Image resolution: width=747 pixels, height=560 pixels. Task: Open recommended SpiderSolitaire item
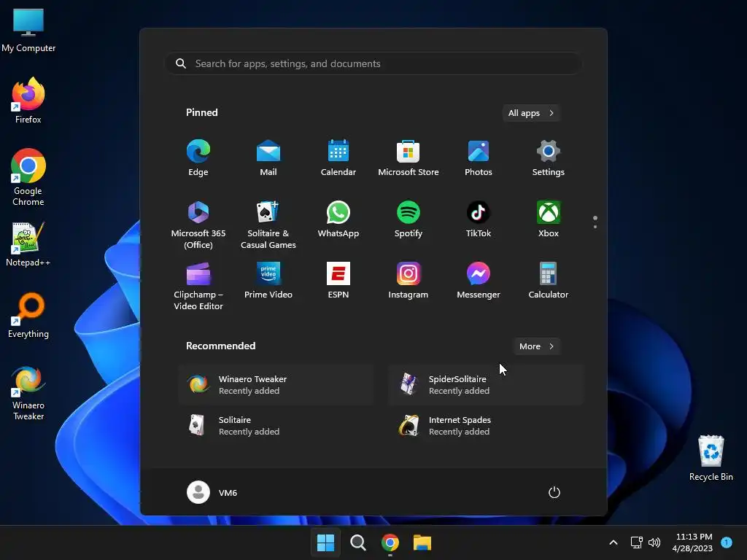click(486, 385)
